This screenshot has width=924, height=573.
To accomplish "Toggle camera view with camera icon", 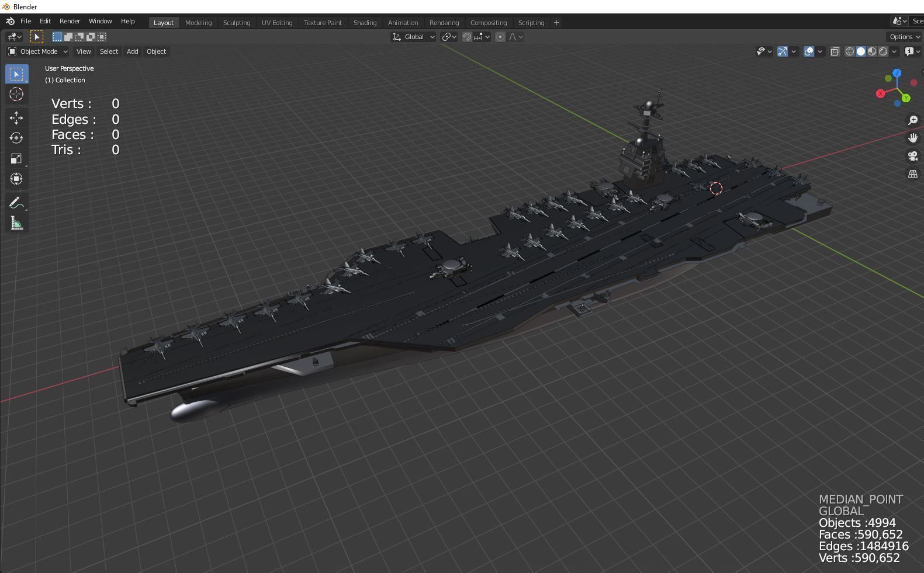I will click(913, 156).
